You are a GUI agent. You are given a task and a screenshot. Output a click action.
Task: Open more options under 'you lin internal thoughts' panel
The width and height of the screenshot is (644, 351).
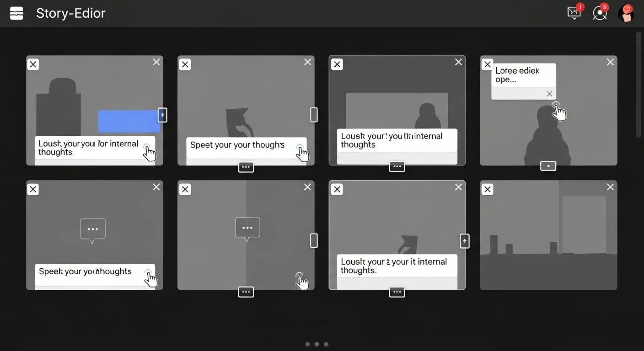tap(397, 167)
